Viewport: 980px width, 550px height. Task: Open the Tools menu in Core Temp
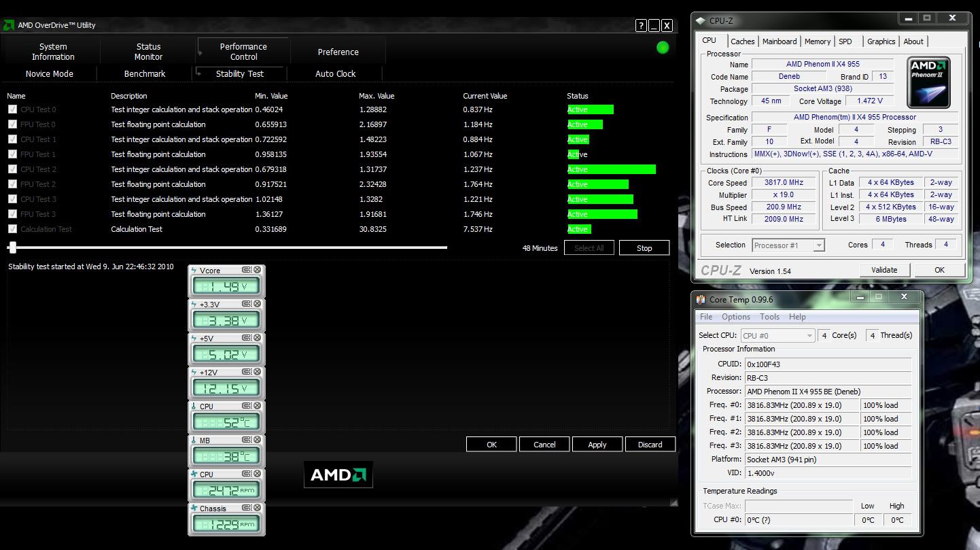coord(769,317)
